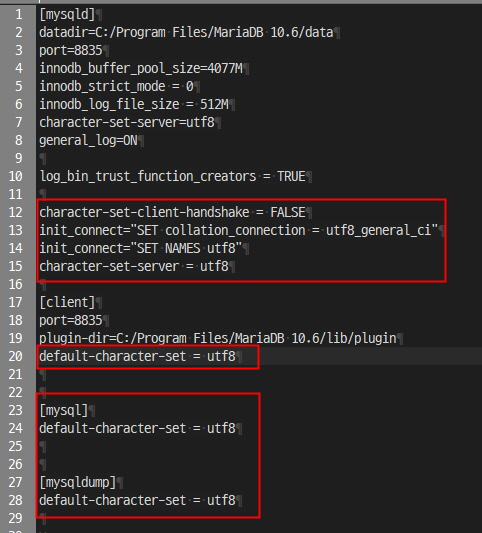Screen dimensions: 482x533
Task: Click line number 12 in the gutter
Action: coord(16,212)
